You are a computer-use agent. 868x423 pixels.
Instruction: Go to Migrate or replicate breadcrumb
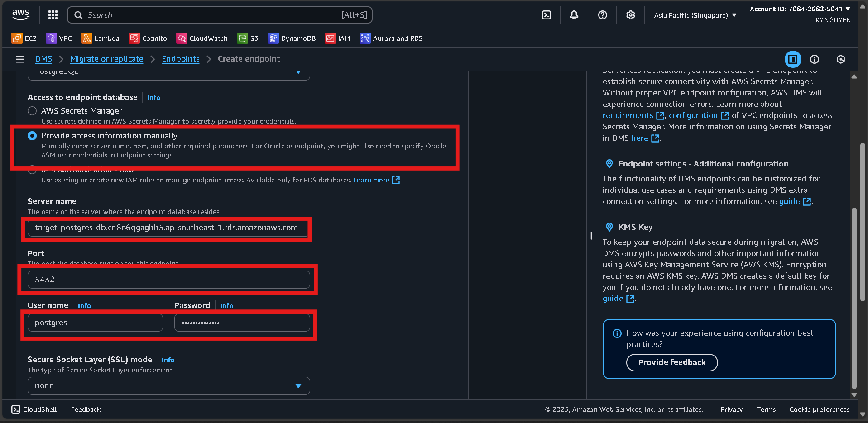click(106, 59)
